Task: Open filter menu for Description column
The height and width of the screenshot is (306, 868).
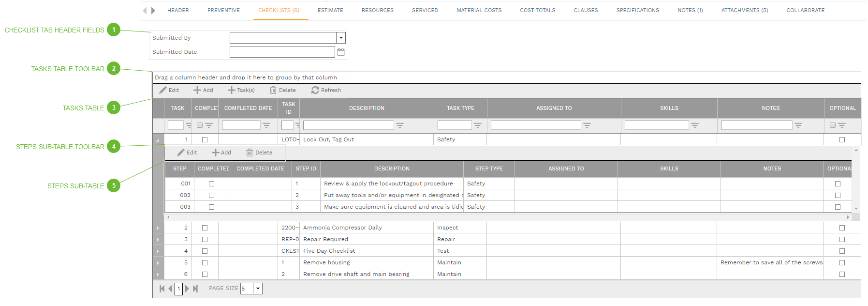Action: click(x=400, y=125)
